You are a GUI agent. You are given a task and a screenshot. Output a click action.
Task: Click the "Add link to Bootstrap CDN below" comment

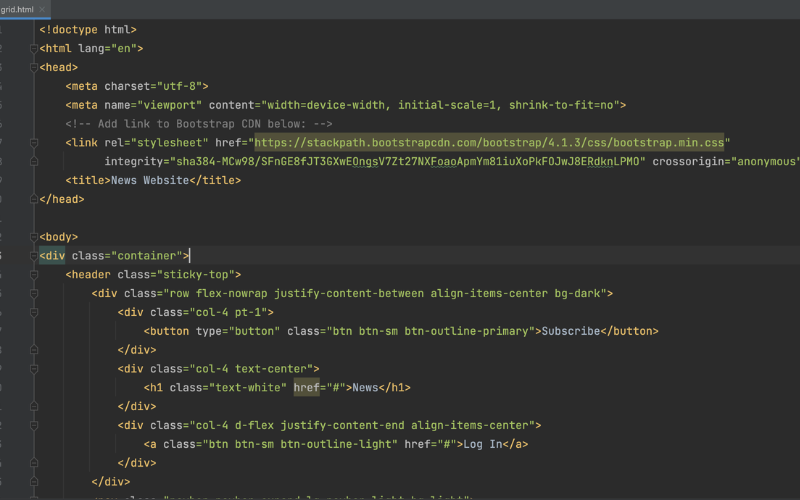point(198,124)
